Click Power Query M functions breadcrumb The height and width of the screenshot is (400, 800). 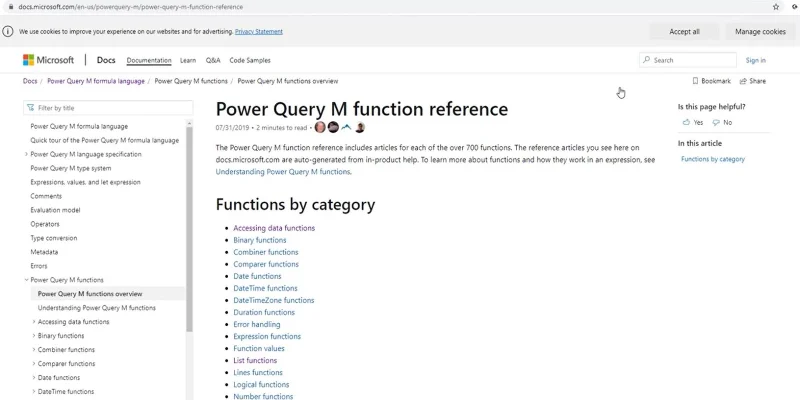pyautogui.click(x=191, y=81)
